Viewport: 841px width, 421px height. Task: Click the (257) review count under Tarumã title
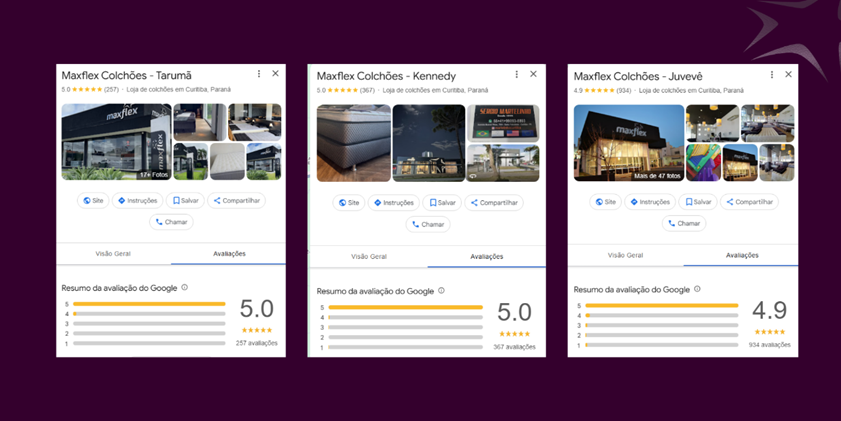pyautogui.click(x=112, y=90)
